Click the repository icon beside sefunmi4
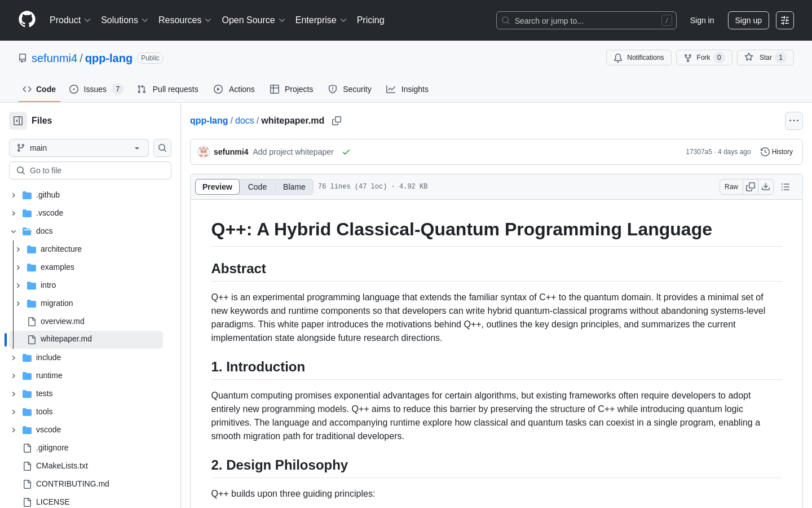 [x=23, y=58]
